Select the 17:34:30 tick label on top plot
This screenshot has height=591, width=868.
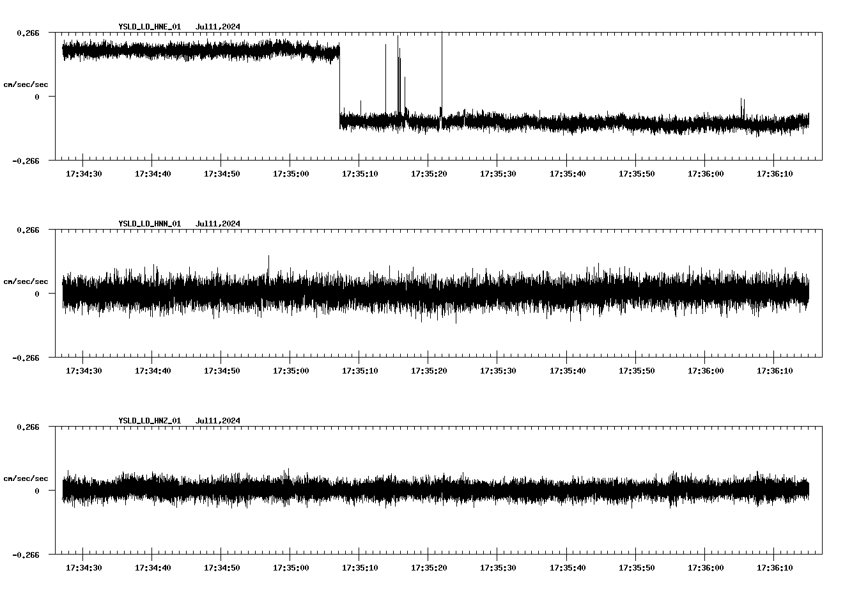84,173
